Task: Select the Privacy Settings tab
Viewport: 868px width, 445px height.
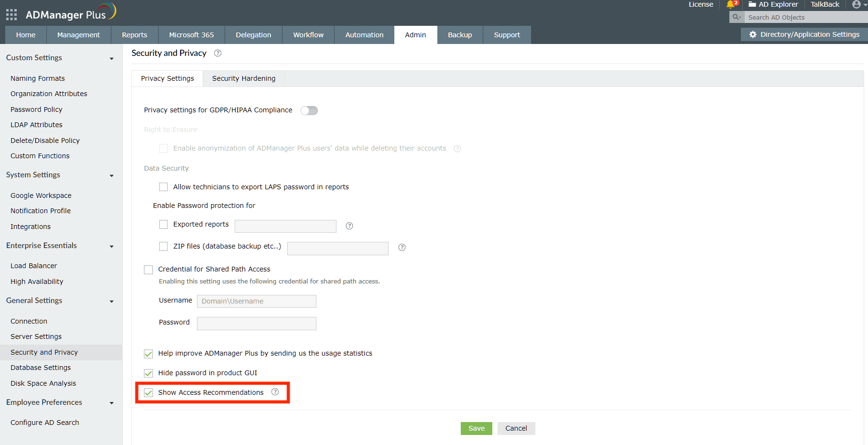Action: pyautogui.click(x=167, y=78)
